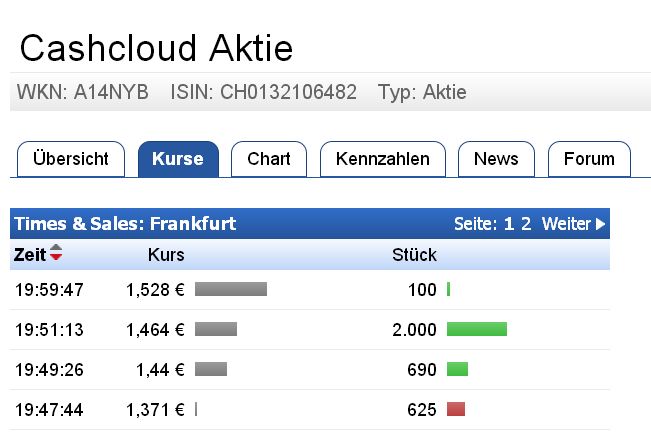Open the Übersicht tab
Screen dimensions: 651x435
click(71, 159)
